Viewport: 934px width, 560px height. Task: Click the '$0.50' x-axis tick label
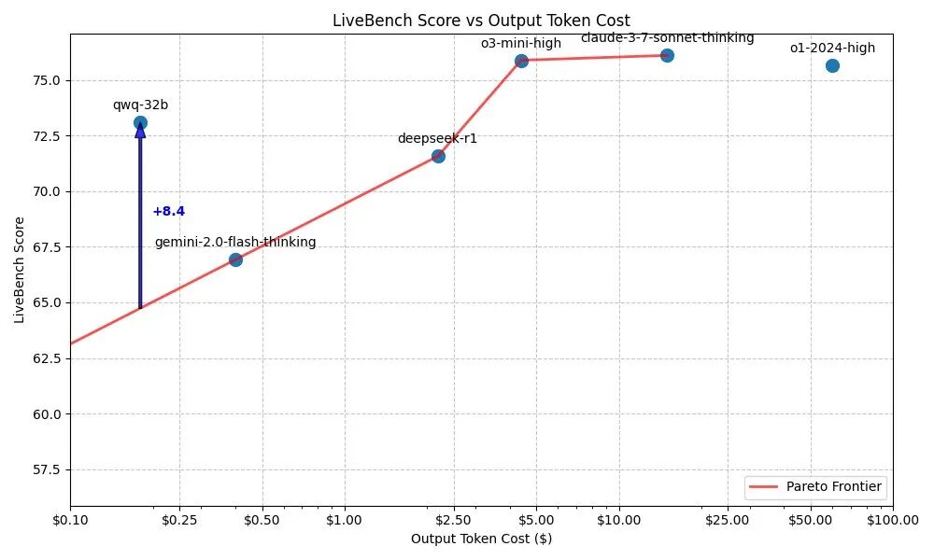click(x=262, y=520)
